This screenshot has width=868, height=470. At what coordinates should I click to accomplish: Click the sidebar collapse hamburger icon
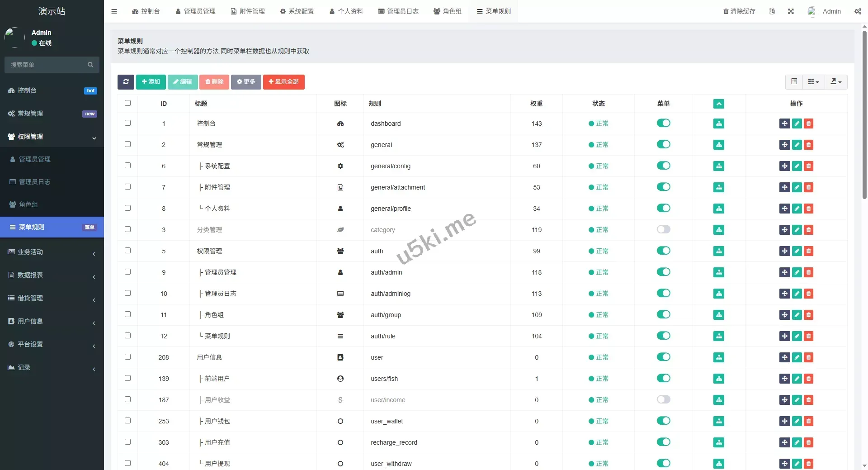click(x=114, y=11)
